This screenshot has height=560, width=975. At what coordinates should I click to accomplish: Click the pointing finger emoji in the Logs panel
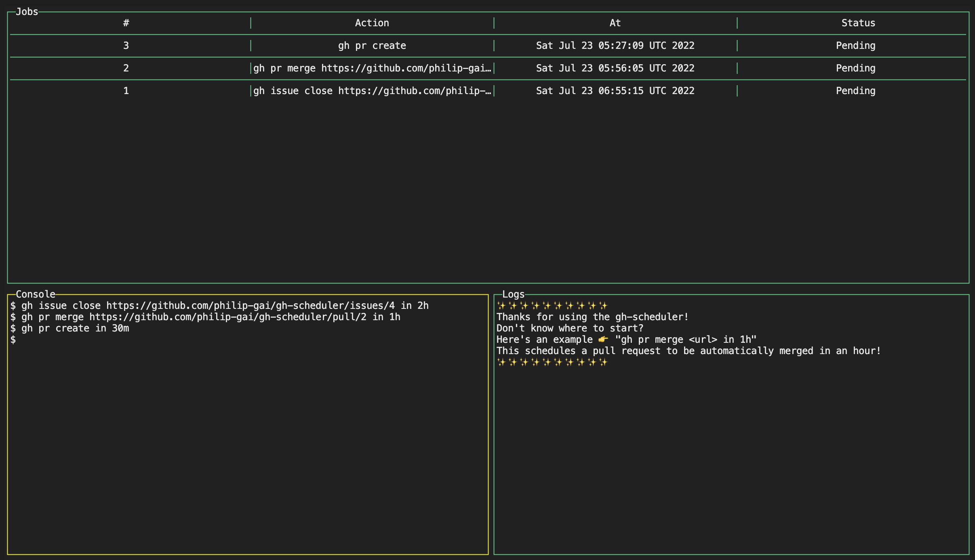tap(602, 339)
